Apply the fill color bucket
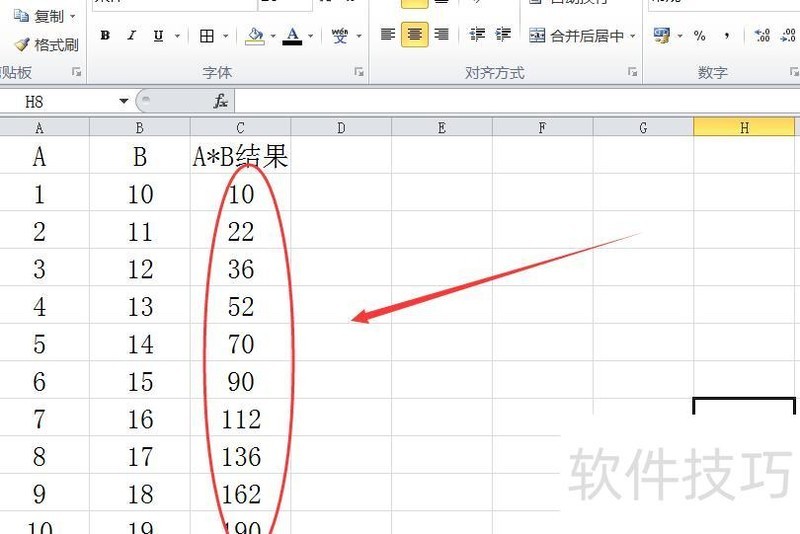Screen dimensions: 800x534 tap(255, 36)
